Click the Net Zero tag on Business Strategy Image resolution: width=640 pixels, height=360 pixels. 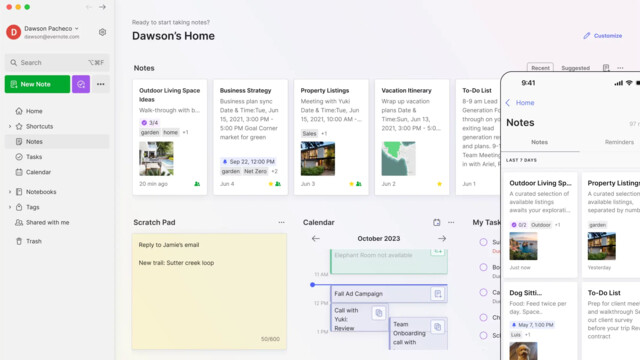(x=255, y=171)
